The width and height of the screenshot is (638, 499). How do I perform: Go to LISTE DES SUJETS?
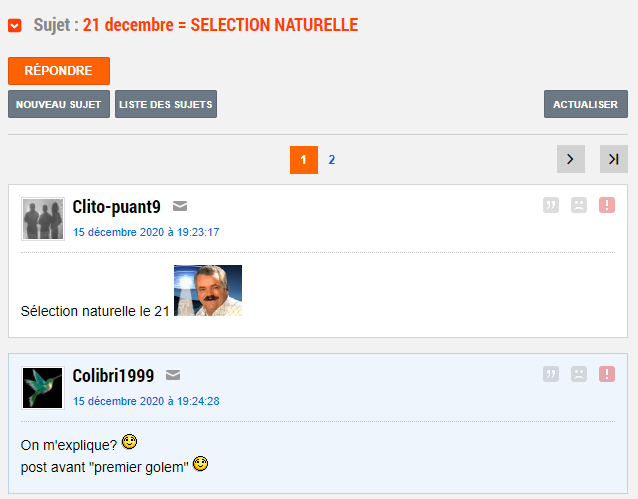[x=166, y=104]
